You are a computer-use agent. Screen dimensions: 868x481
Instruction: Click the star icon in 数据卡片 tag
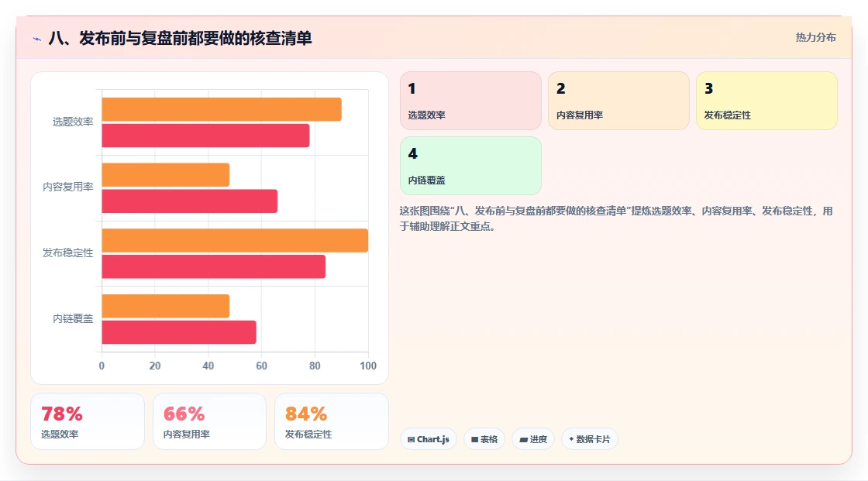point(571,439)
